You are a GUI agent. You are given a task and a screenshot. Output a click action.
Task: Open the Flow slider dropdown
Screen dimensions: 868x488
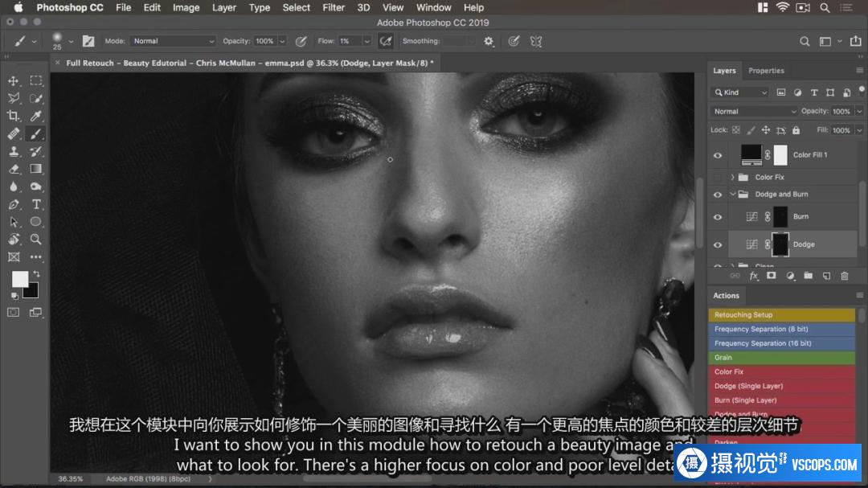(366, 41)
